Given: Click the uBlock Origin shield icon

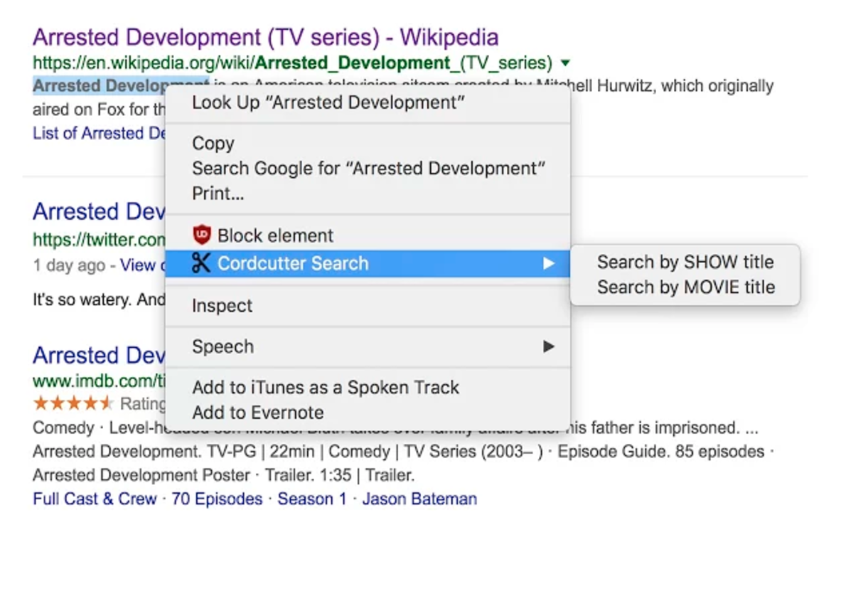Looking at the screenshot, I should tap(200, 235).
